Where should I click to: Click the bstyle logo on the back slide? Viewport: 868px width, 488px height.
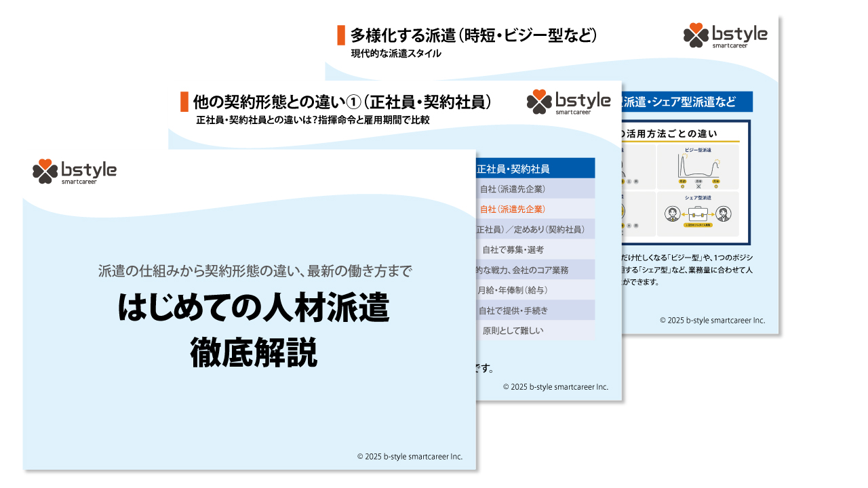(725, 35)
